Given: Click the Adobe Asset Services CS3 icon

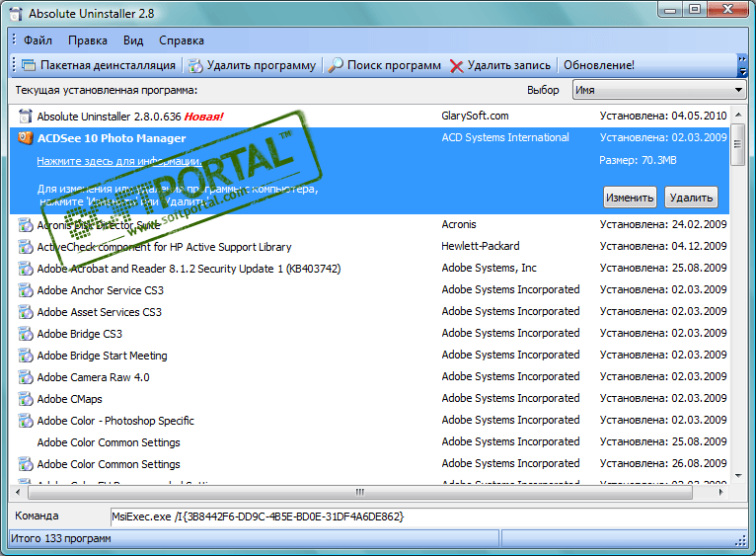Looking at the screenshot, I should click(25, 312).
